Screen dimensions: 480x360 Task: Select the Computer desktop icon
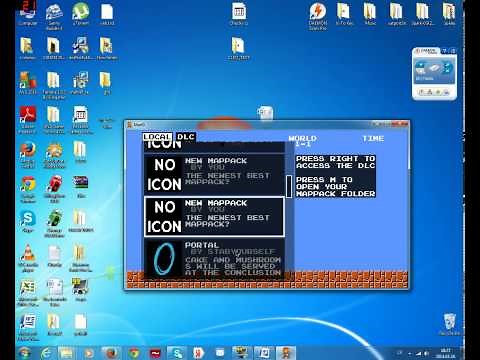coord(27,14)
